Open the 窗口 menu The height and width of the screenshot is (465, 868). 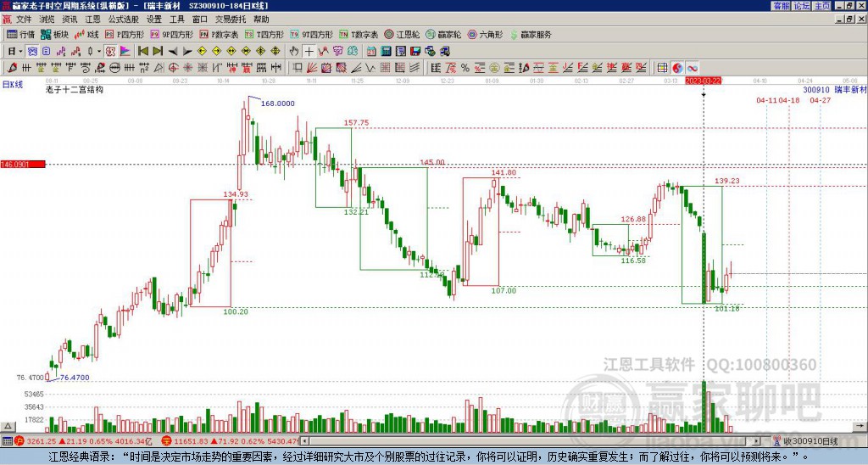pyautogui.click(x=200, y=20)
